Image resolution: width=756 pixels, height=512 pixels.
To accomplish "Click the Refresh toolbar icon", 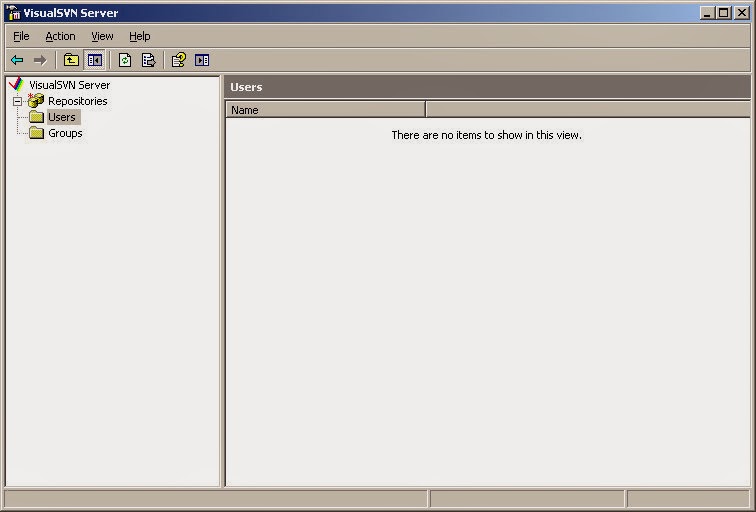I will point(125,60).
